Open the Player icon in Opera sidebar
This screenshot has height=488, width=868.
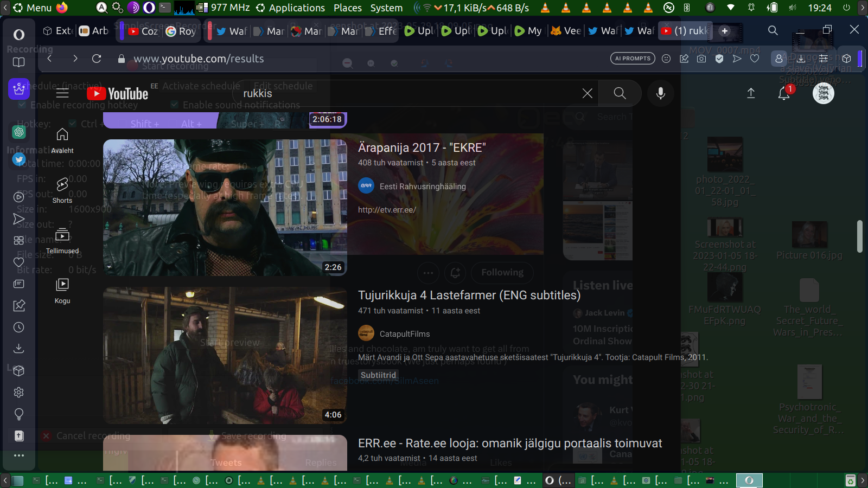(19, 197)
